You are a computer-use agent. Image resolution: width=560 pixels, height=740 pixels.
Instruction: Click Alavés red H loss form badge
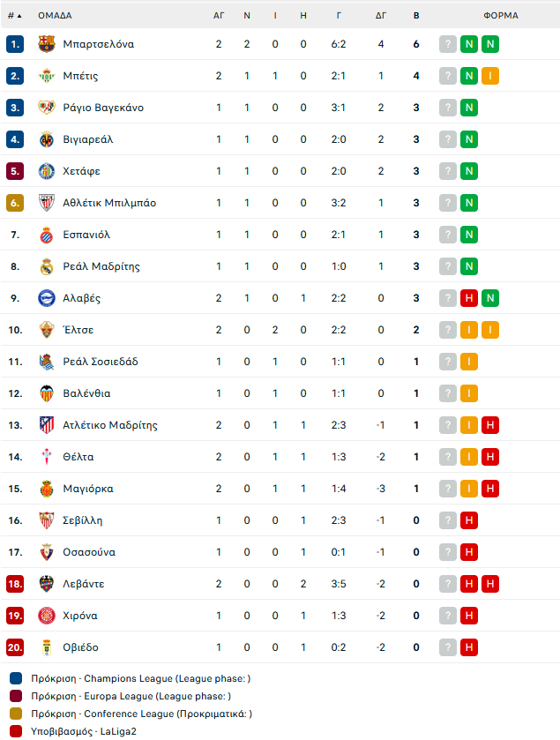(469, 298)
